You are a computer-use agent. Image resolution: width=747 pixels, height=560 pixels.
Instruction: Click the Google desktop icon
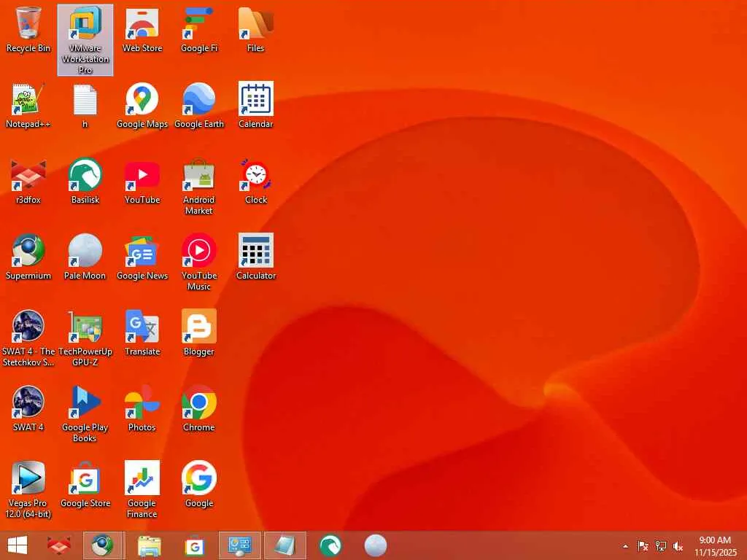pos(199,485)
